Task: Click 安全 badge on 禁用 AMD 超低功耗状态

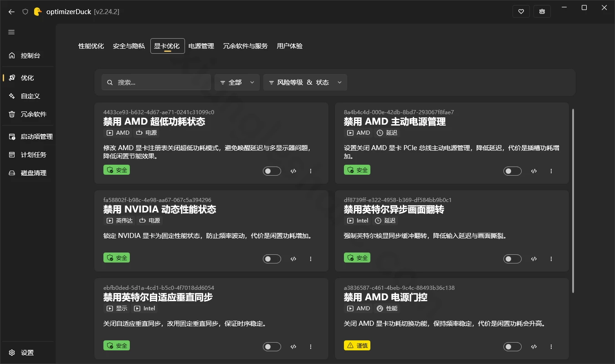Action: (117, 170)
